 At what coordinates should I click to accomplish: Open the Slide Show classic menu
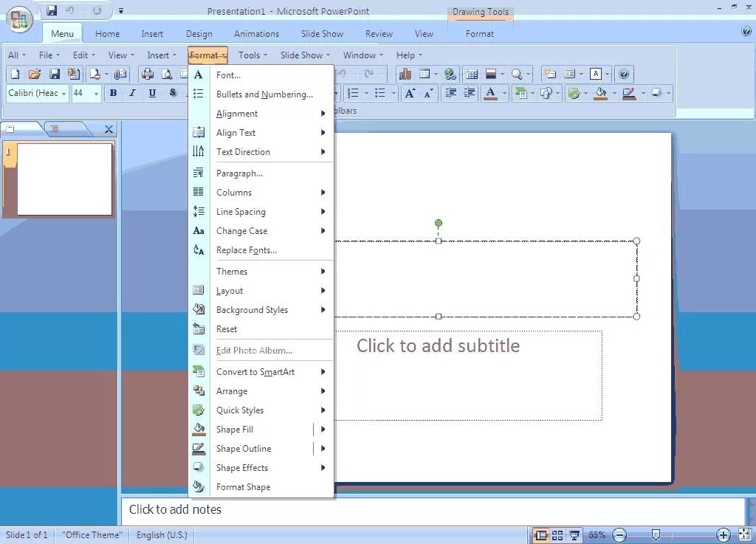pyautogui.click(x=305, y=55)
